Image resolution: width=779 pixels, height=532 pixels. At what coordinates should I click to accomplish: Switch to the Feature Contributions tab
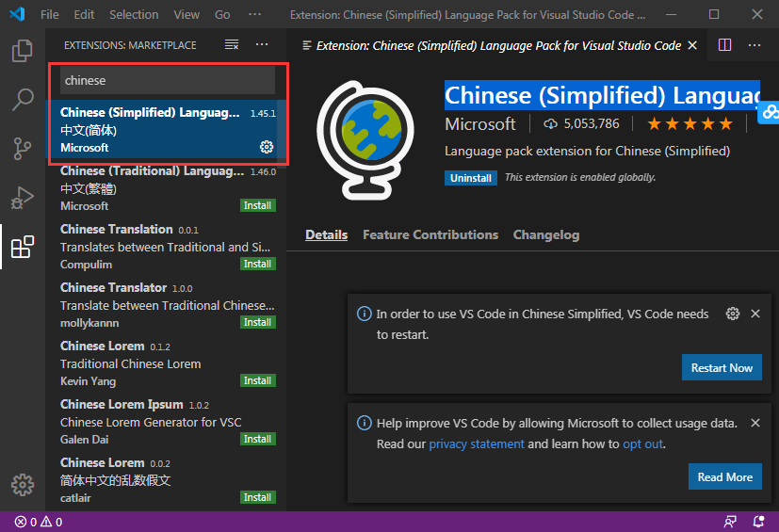click(430, 235)
